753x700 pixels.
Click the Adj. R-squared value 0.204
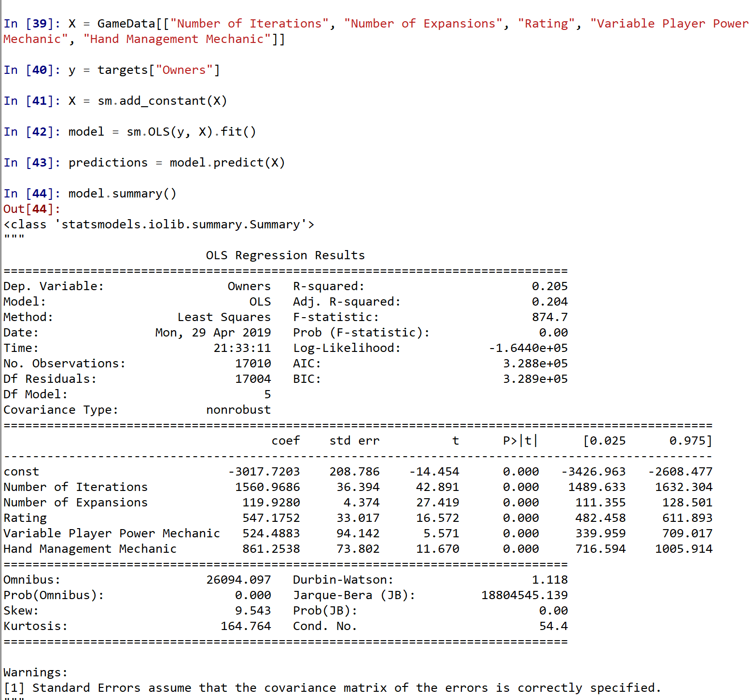[550, 302]
